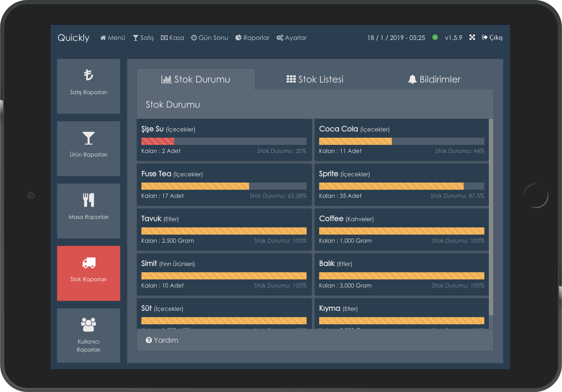Toggle the Bildirimler notifications view

point(434,79)
